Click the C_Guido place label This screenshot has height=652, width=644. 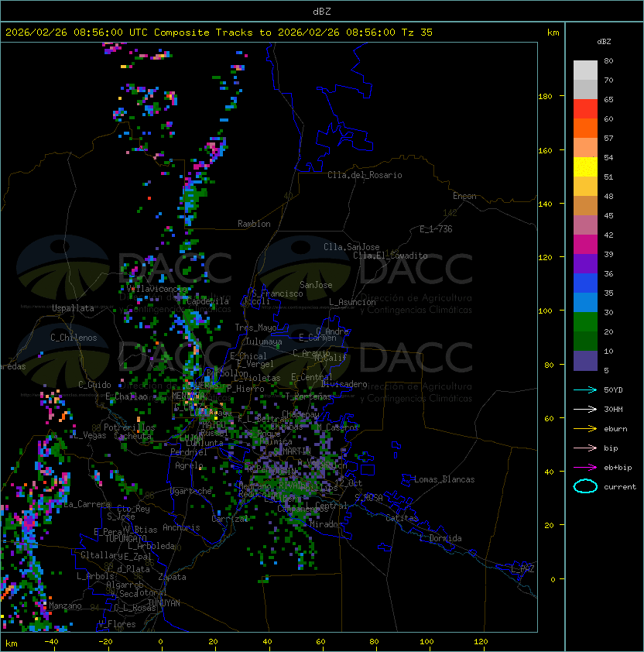(94, 385)
